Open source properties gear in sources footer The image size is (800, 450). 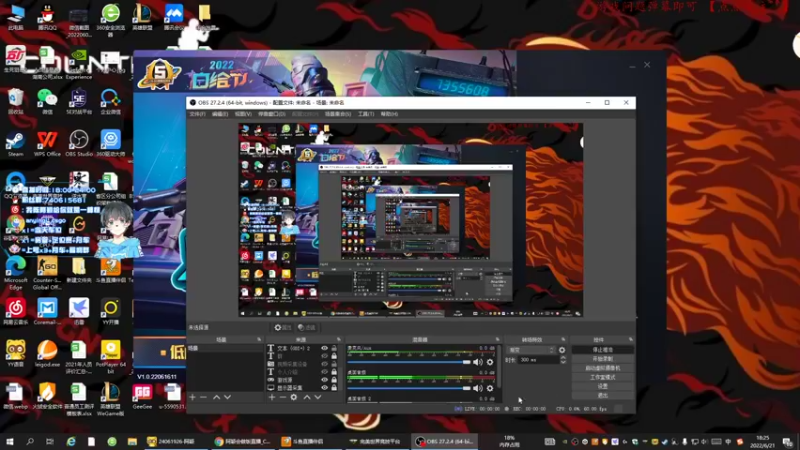294,397
